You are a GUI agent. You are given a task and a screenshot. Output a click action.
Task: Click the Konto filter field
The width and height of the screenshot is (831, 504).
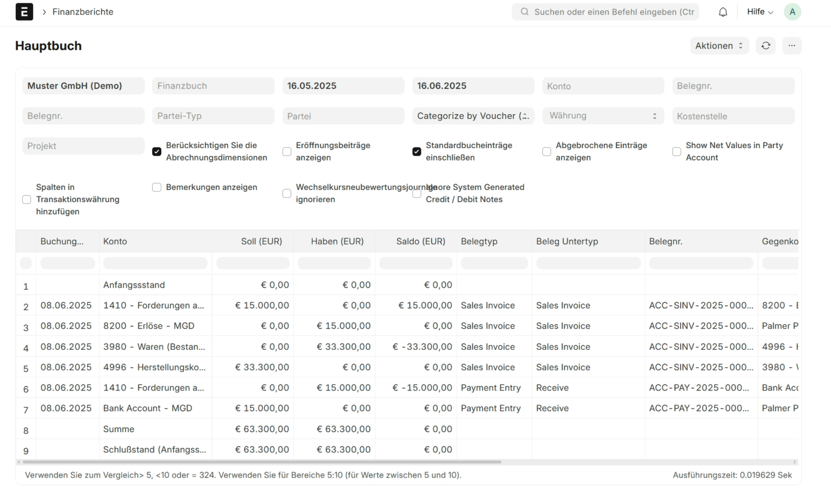603,86
